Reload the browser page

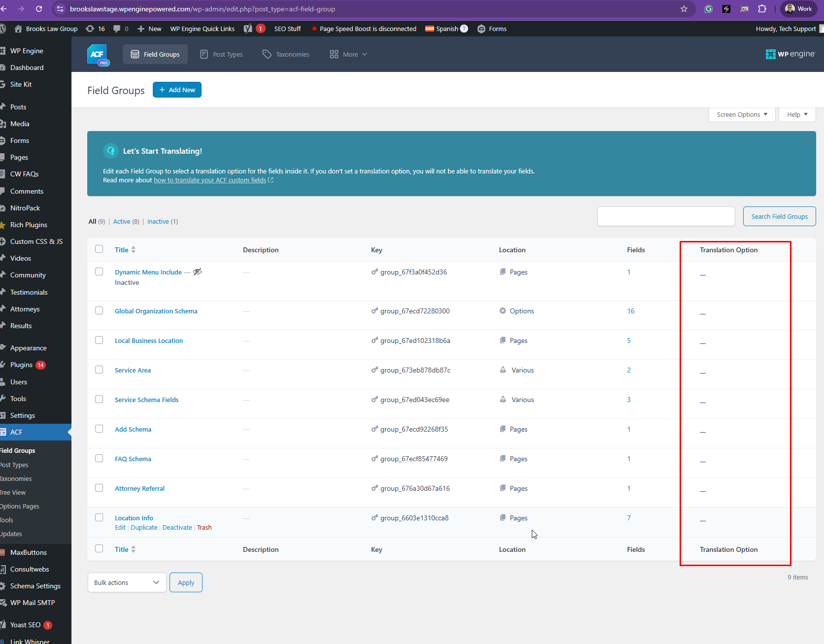click(x=39, y=9)
